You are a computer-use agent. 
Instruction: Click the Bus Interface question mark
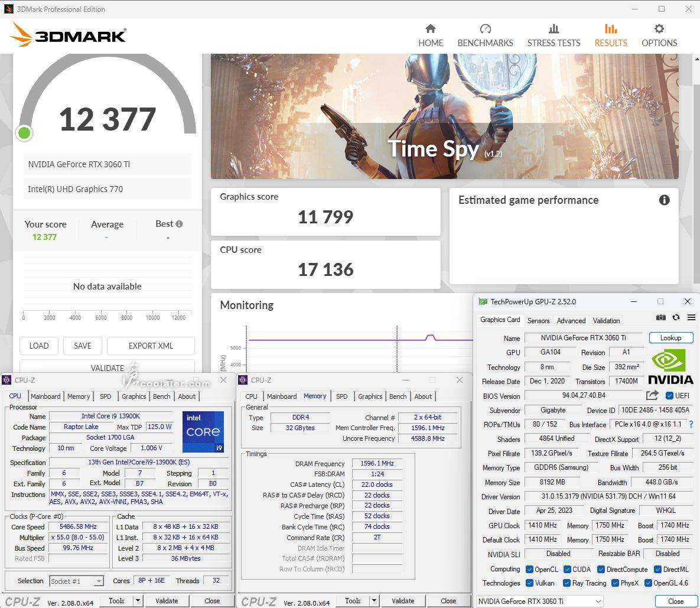(691, 424)
